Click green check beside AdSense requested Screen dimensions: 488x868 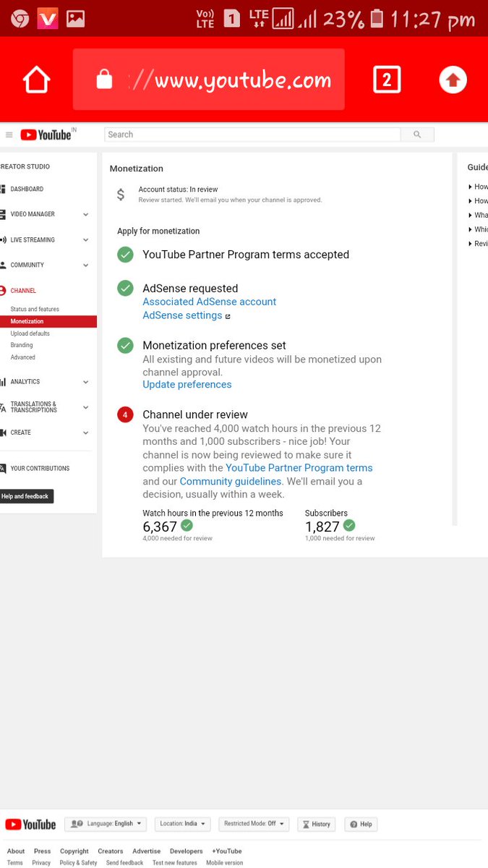click(126, 288)
